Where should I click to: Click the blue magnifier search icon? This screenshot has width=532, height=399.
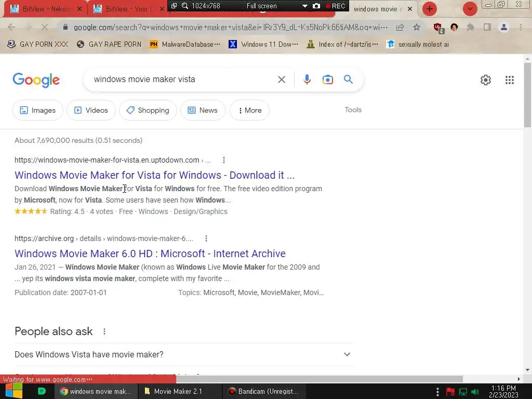click(348, 79)
